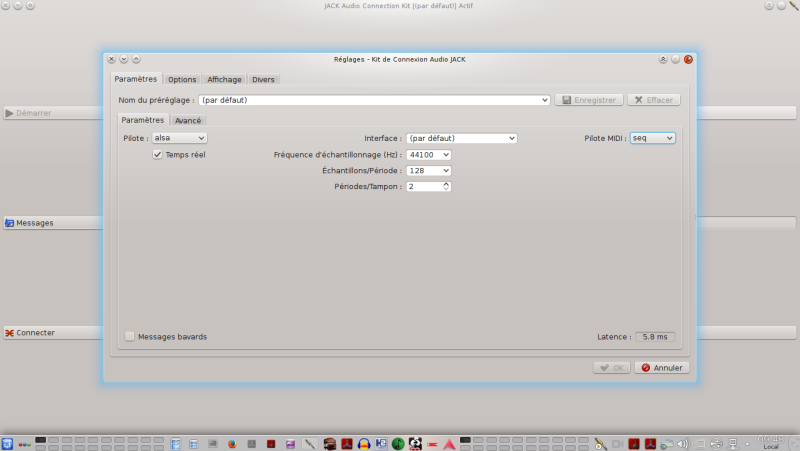Screen dimensions: 800x451
Task: Click the red dash icon in taskbar
Action: (432, 444)
